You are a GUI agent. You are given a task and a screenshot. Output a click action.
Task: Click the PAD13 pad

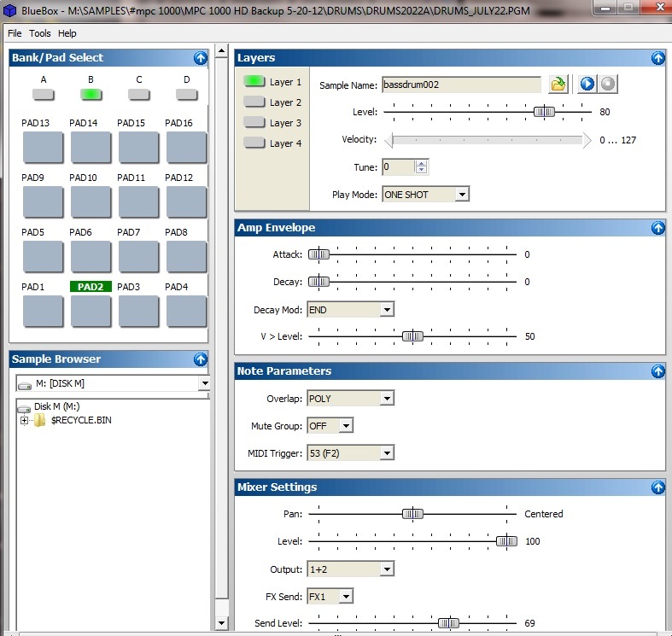[x=44, y=148]
